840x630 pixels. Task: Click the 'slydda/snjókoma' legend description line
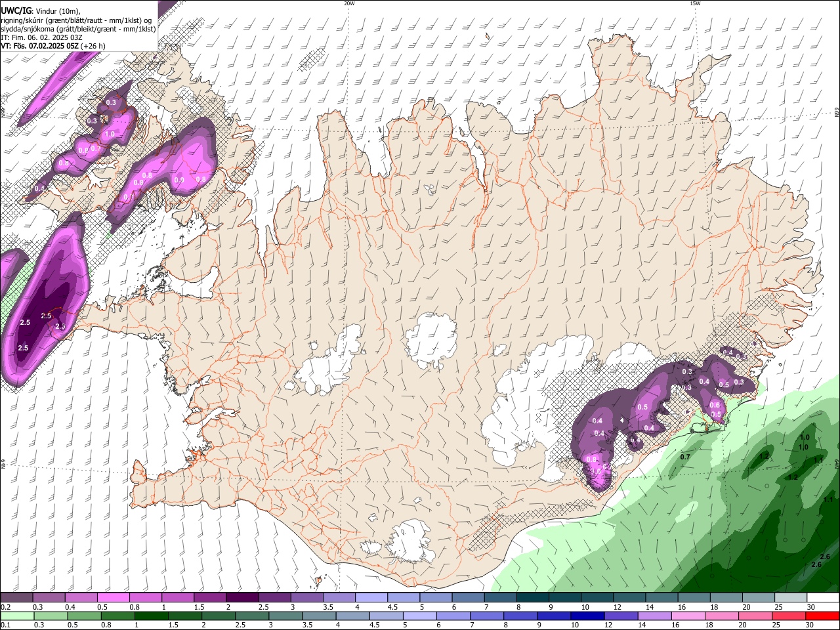pyautogui.click(x=79, y=29)
